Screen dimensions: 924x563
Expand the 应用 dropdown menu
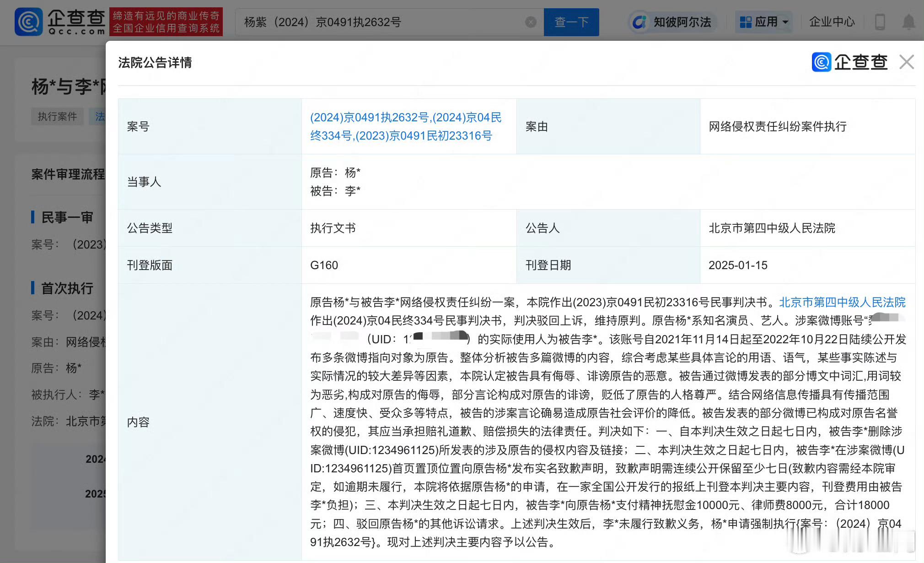[x=764, y=22]
